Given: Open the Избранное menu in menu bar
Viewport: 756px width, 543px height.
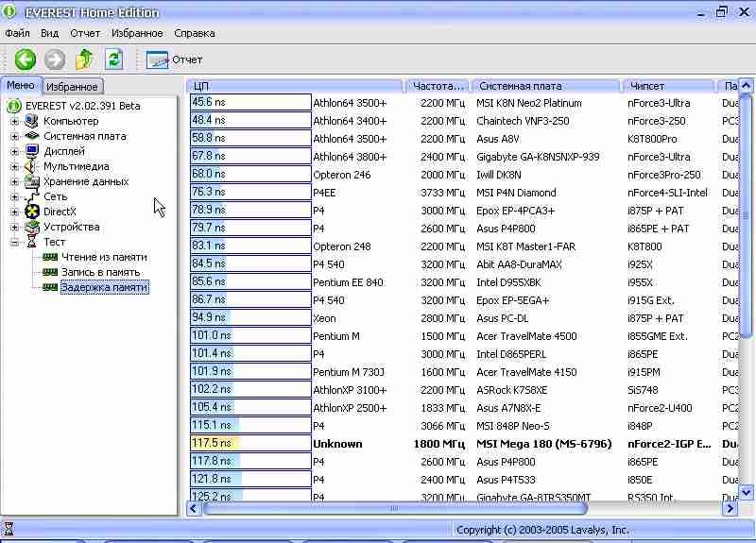Looking at the screenshot, I should 137,33.
